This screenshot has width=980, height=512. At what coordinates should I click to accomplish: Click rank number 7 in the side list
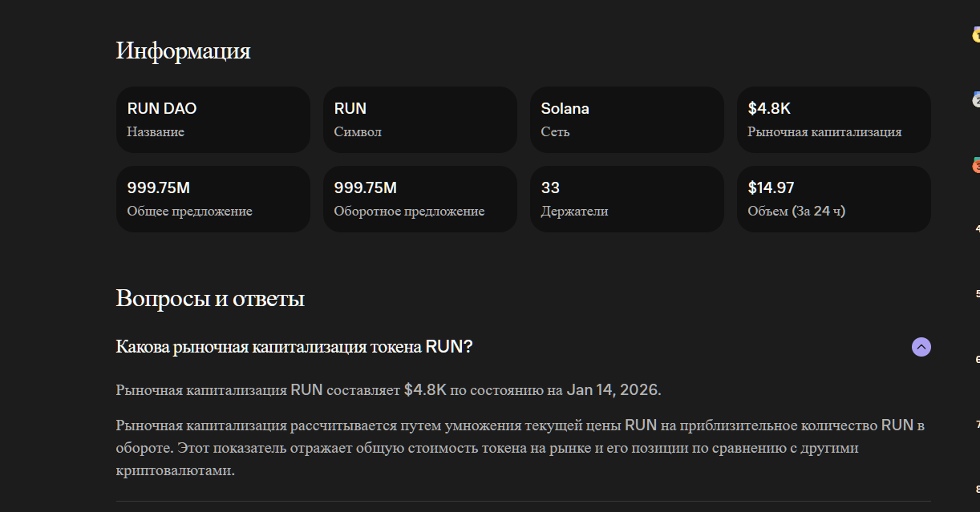pyautogui.click(x=978, y=425)
